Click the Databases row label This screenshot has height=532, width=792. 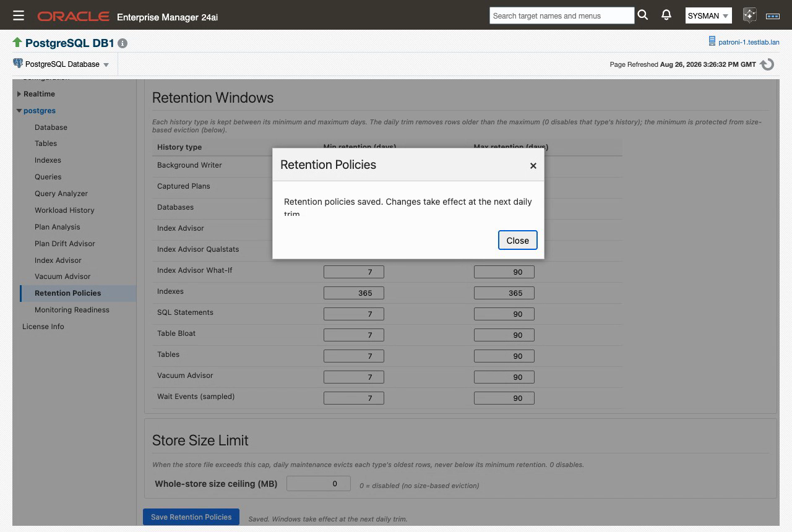176,207
